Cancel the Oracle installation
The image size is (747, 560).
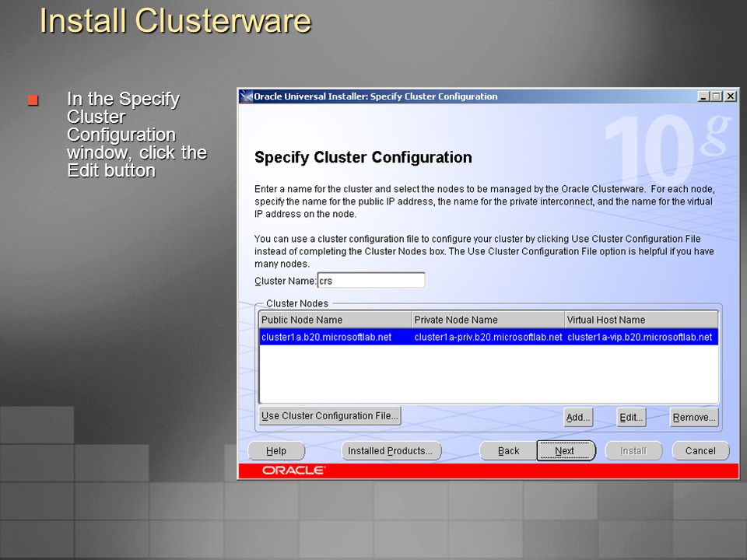(700, 450)
